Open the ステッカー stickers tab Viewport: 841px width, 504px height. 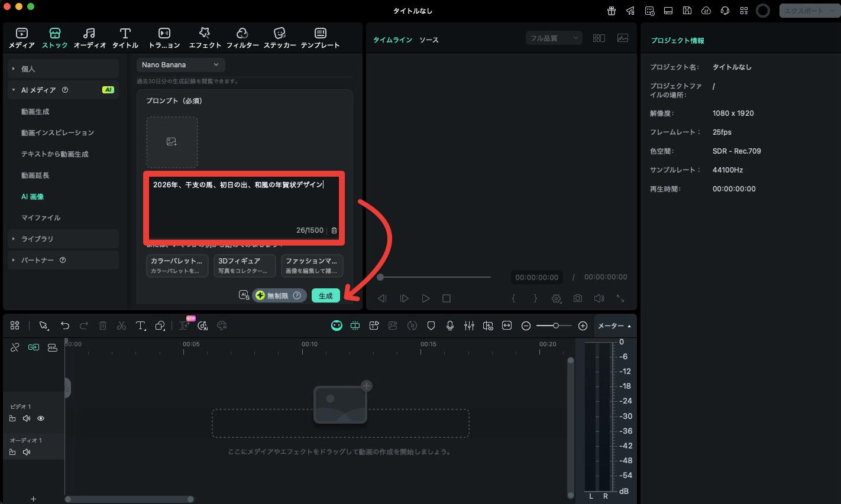pos(280,38)
